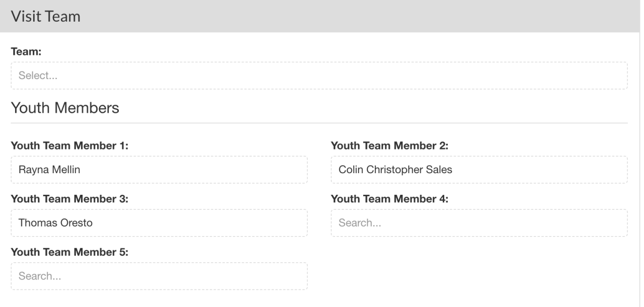Screen dimensions: 644x307
Task: Open the Youth Team Member 1 dropdown
Action: (159, 170)
